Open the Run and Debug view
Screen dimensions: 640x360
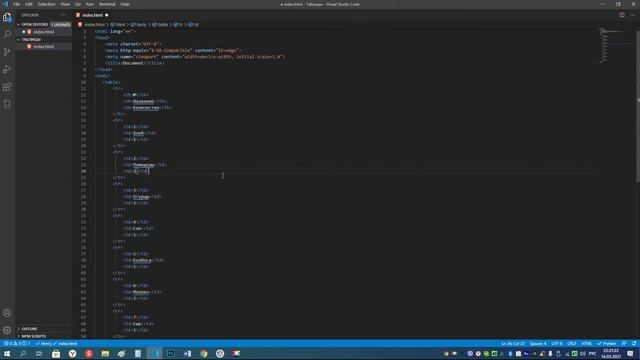(x=7, y=69)
